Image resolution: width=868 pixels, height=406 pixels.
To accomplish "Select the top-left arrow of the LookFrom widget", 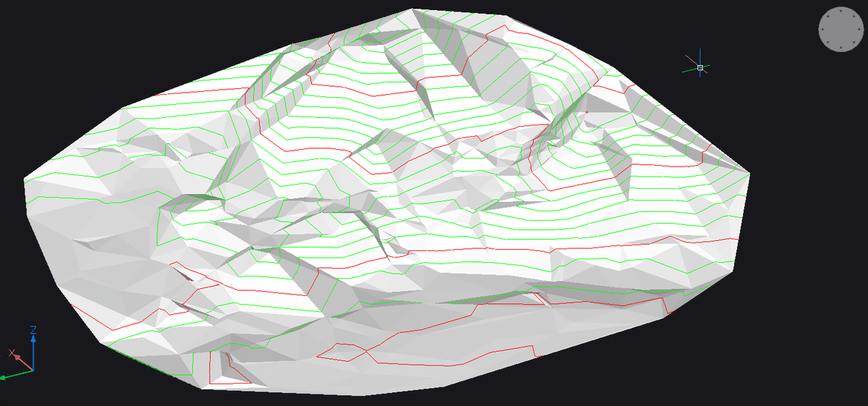I will click(x=827, y=16).
